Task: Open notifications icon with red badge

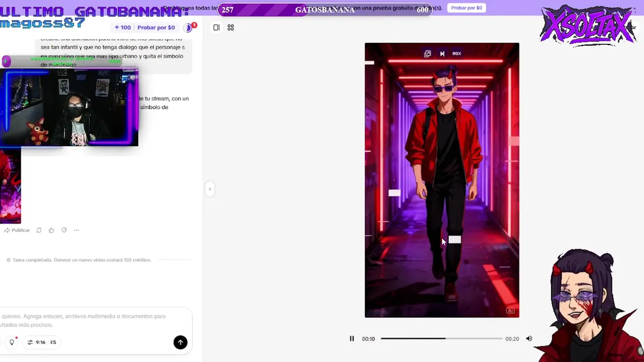Action: pyautogui.click(x=190, y=28)
